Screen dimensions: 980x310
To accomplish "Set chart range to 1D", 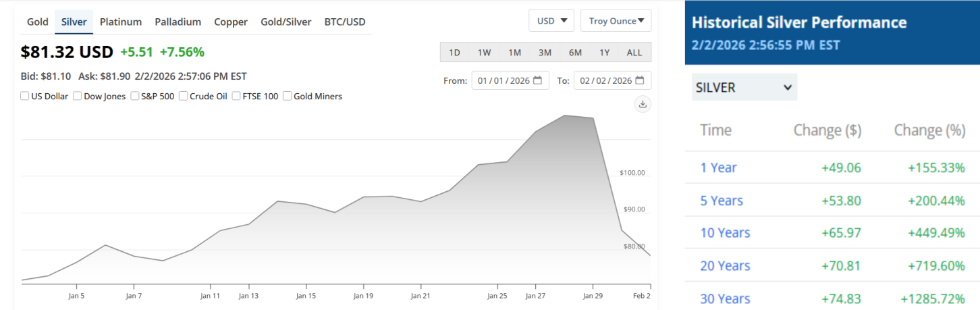I will point(454,52).
